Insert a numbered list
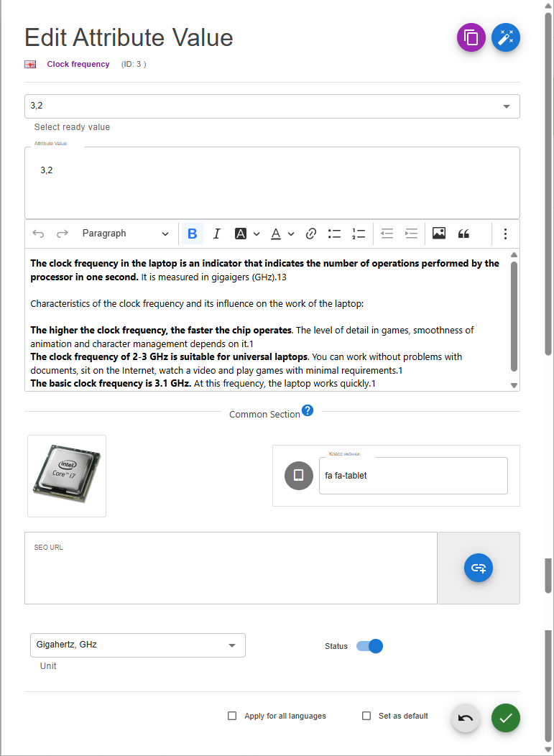554x756 pixels. [x=359, y=234]
